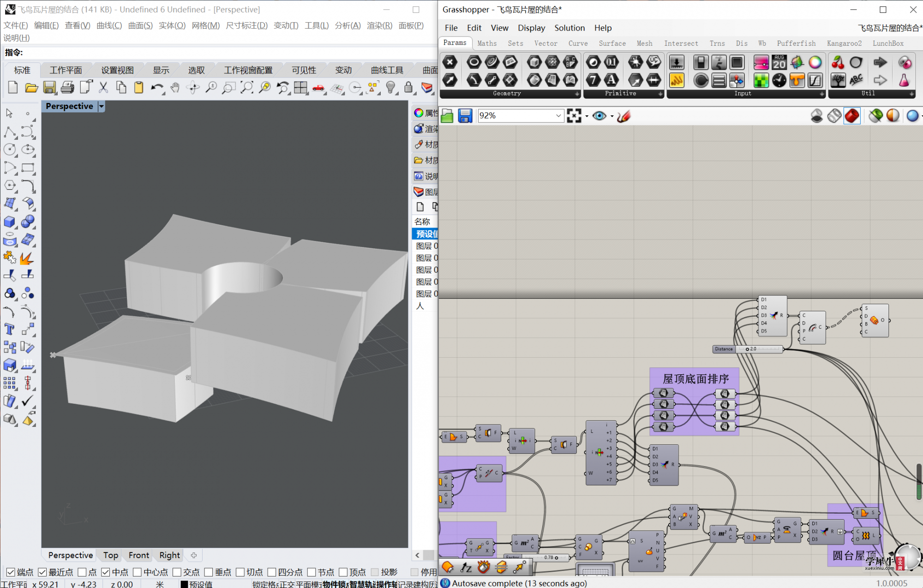Click Zoom Extents icon in Grasshopper canvas toolbar
The image size is (923, 588).
click(574, 116)
